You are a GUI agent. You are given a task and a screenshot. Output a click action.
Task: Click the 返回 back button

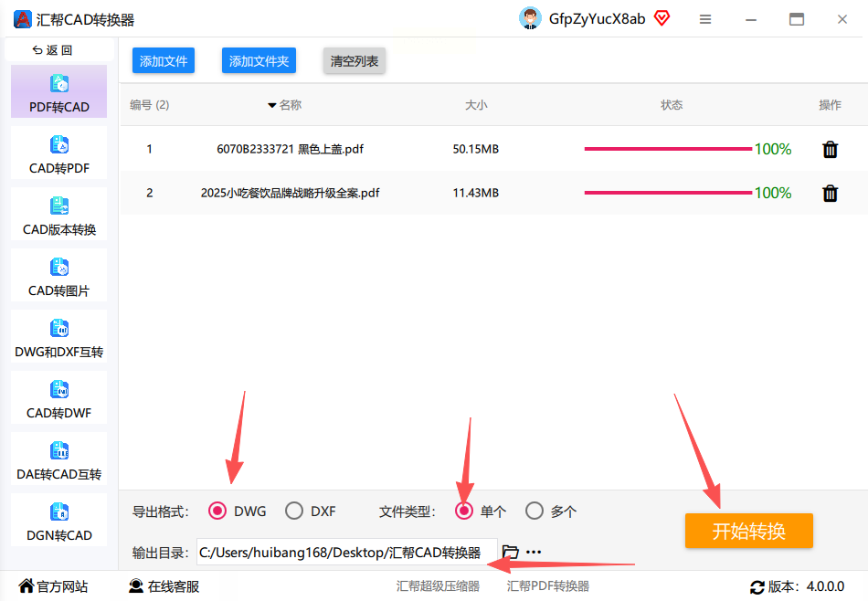point(53,50)
